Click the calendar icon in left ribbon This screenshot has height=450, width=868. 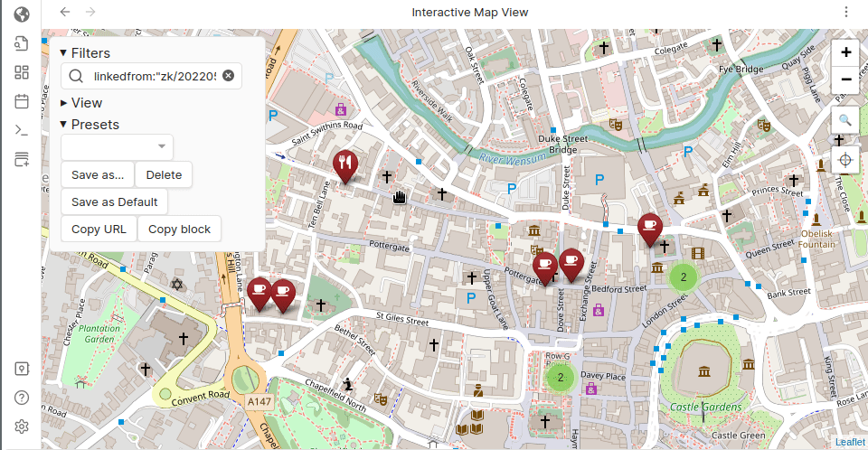pyautogui.click(x=22, y=101)
